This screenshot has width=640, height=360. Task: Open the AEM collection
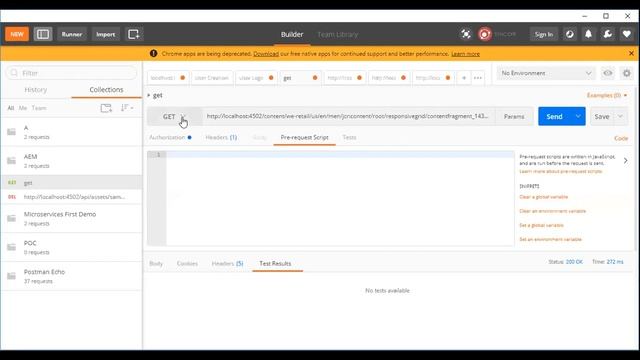[x=71, y=161]
